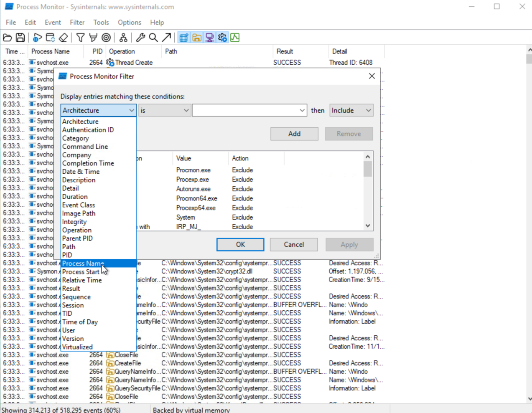Image resolution: width=532 pixels, height=413 pixels.
Task: Open the 'is' relation dropdown
Action: point(164,110)
